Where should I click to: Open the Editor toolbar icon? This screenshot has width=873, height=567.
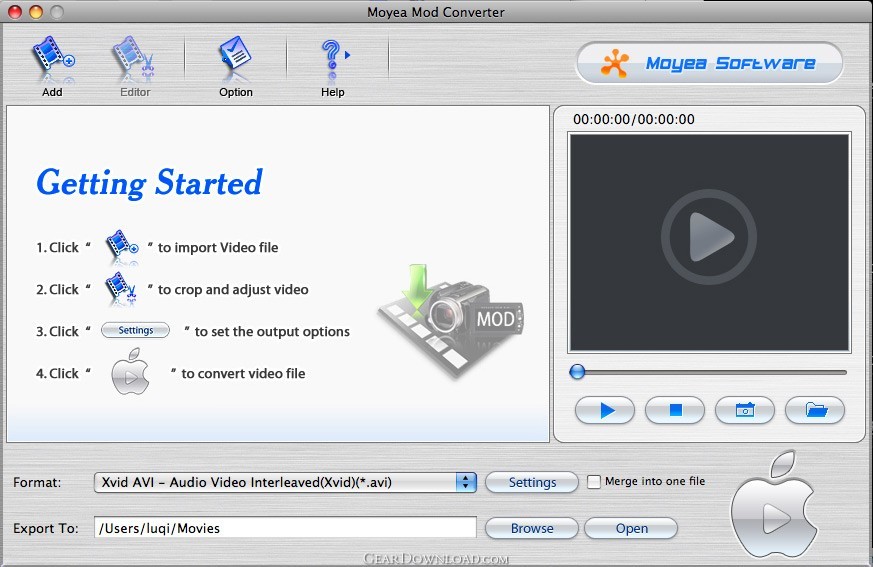134,59
